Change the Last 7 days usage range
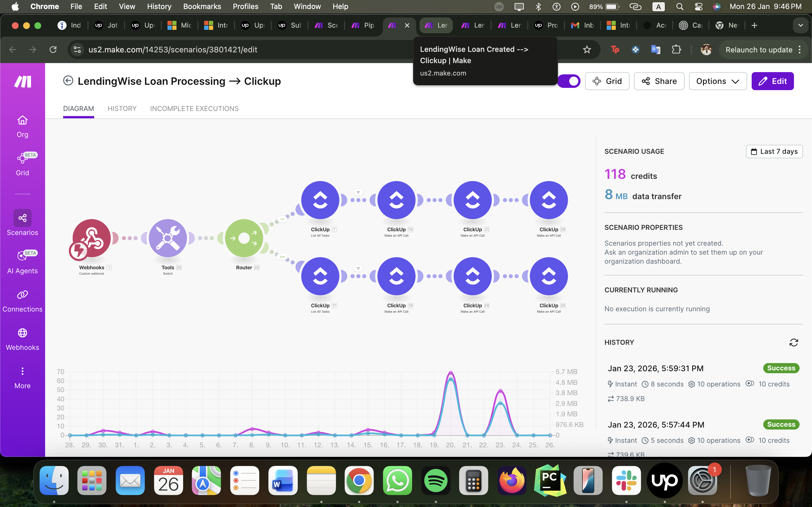Image resolution: width=812 pixels, height=507 pixels. [774, 151]
